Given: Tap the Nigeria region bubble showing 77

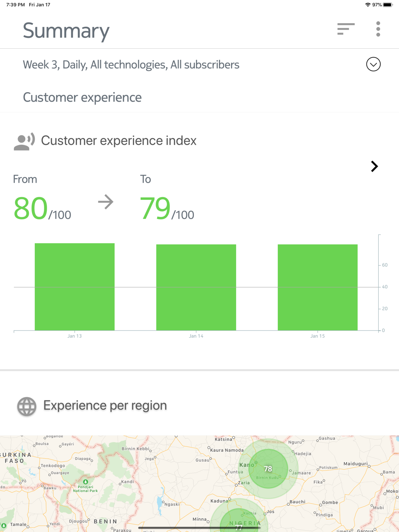Looking at the screenshot, I should (239, 526).
